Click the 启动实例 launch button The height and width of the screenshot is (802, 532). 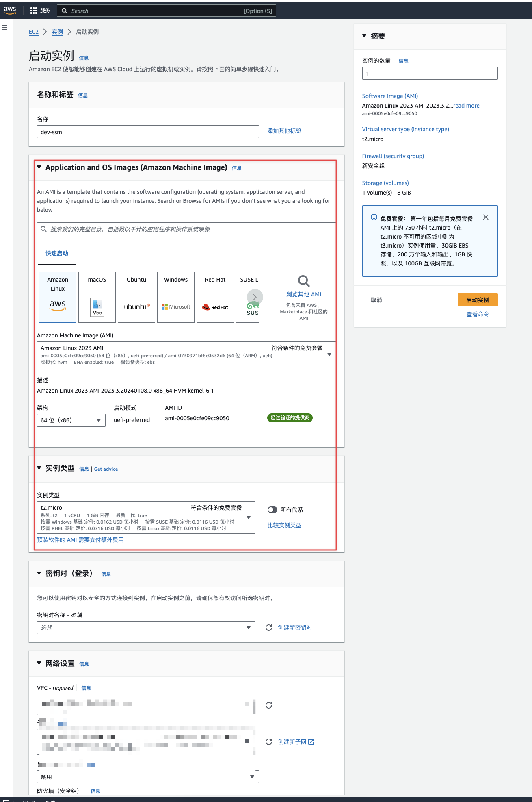(478, 300)
